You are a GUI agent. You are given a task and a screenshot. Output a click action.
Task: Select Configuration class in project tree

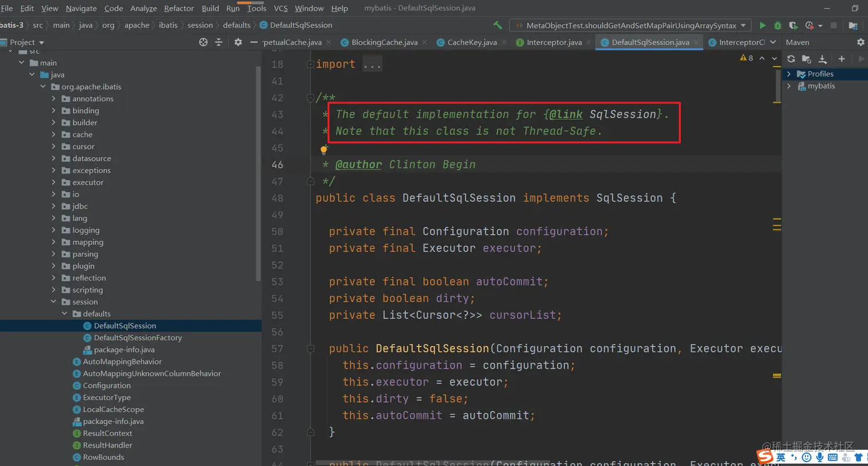click(x=107, y=386)
